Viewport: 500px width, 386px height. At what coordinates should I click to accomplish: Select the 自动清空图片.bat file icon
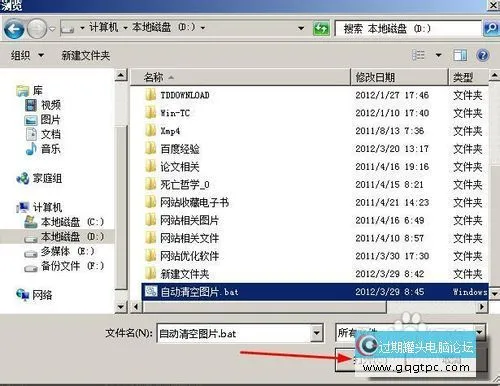[151, 292]
